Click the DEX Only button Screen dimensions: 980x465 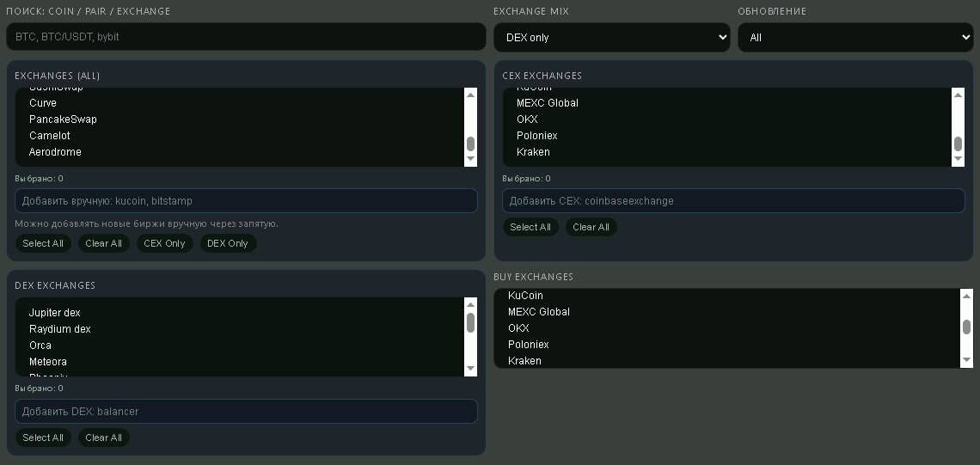(228, 244)
